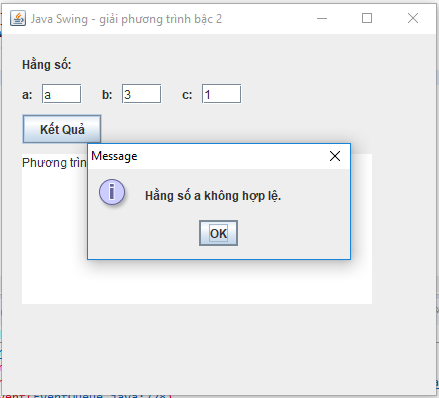Screen dimensions: 439x398
Task: Click the window title 'Java Swing - giải phương trình bậc 2'
Action: point(126,19)
